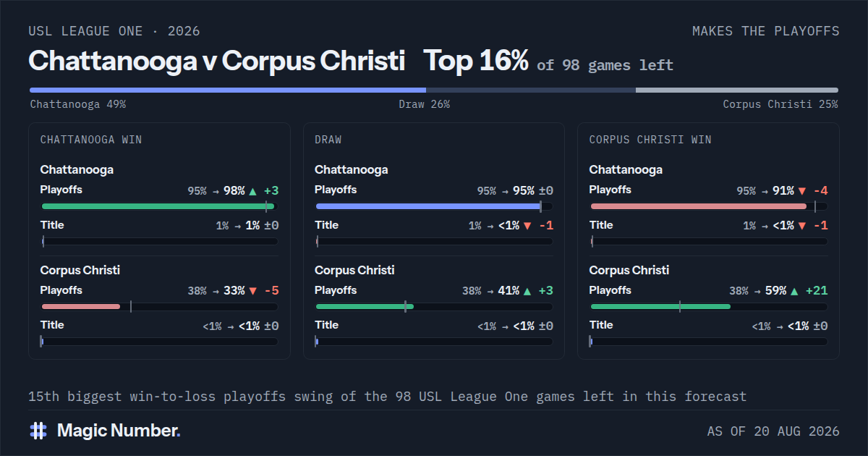The width and height of the screenshot is (868, 456).
Task: Click the As of 20 Aug 2026 date
Action: click(x=773, y=431)
